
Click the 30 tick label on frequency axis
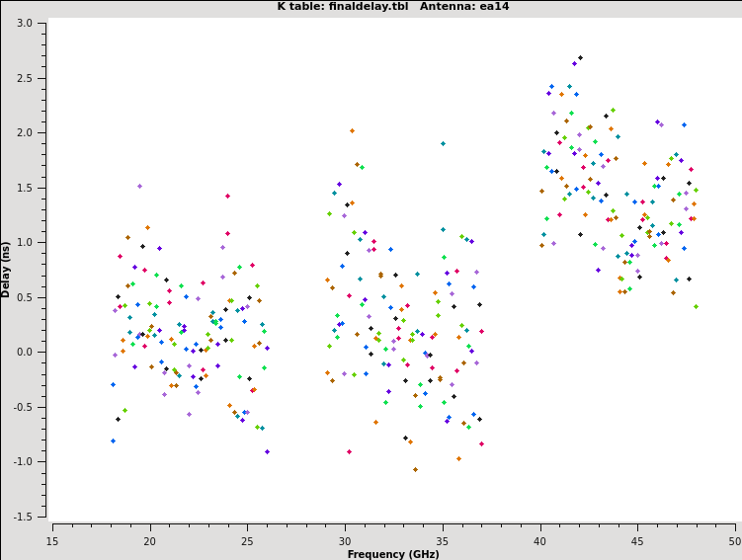click(345, 540)
